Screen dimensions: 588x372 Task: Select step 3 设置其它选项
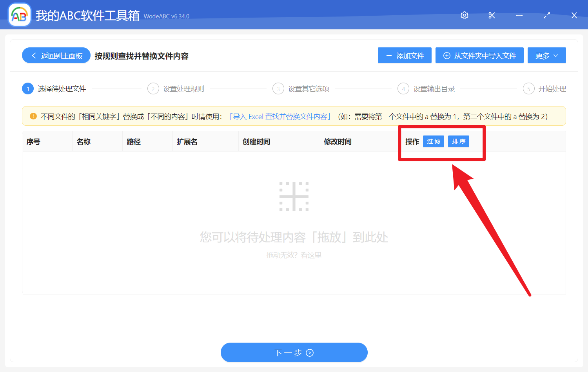click(301, 89)
